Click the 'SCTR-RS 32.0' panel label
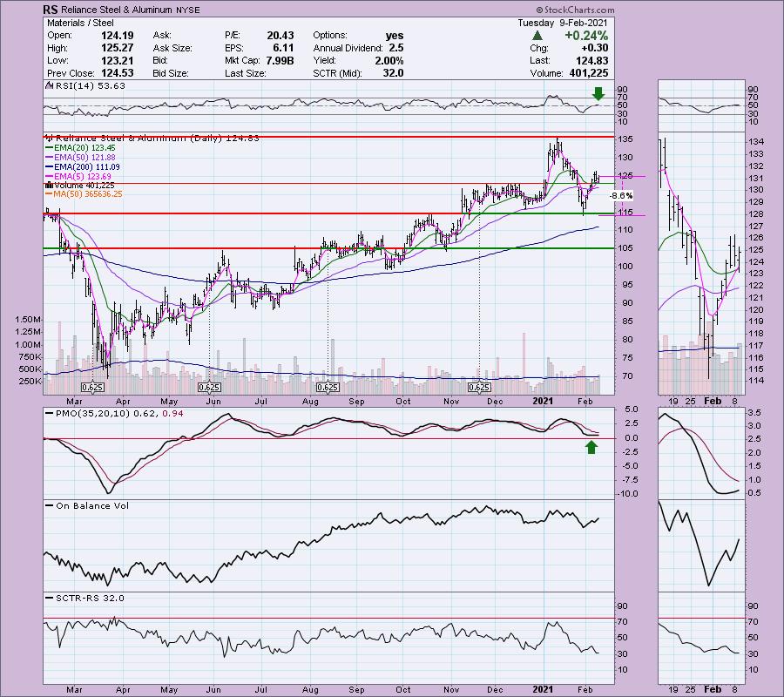Screen dimensions: 784x697 (x=84, y=598)
